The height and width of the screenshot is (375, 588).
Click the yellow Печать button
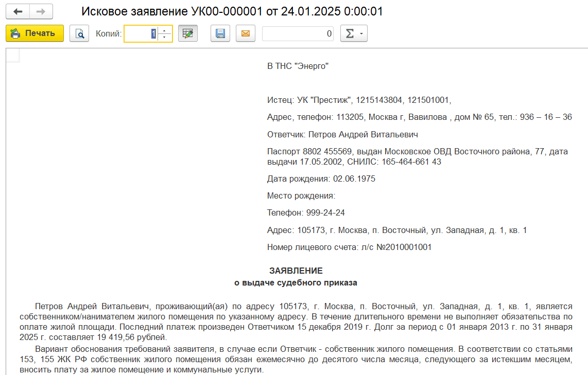[x=34, y=33]
